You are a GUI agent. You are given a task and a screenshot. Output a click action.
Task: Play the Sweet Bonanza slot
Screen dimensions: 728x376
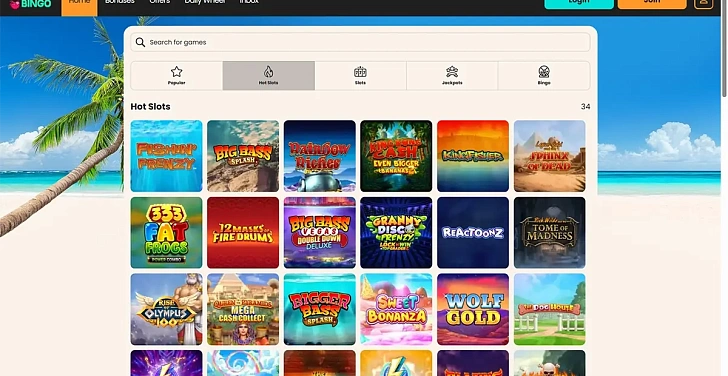tap(396, 309)
